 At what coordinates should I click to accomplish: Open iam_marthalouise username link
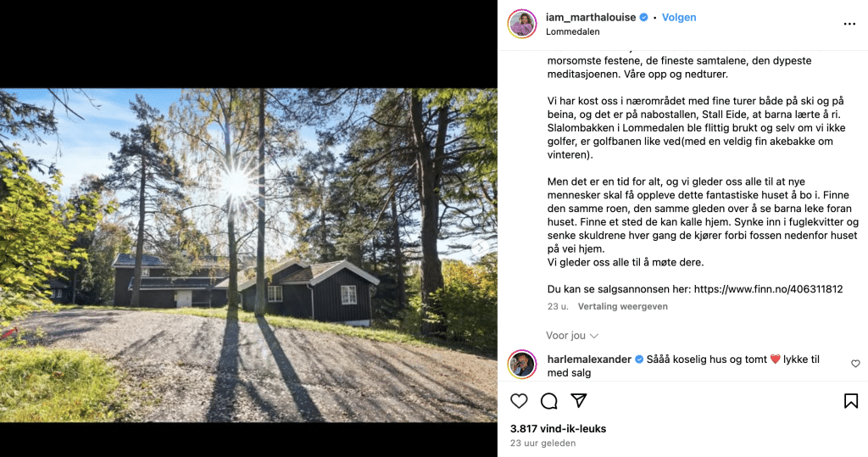click(x=591, y=17)
